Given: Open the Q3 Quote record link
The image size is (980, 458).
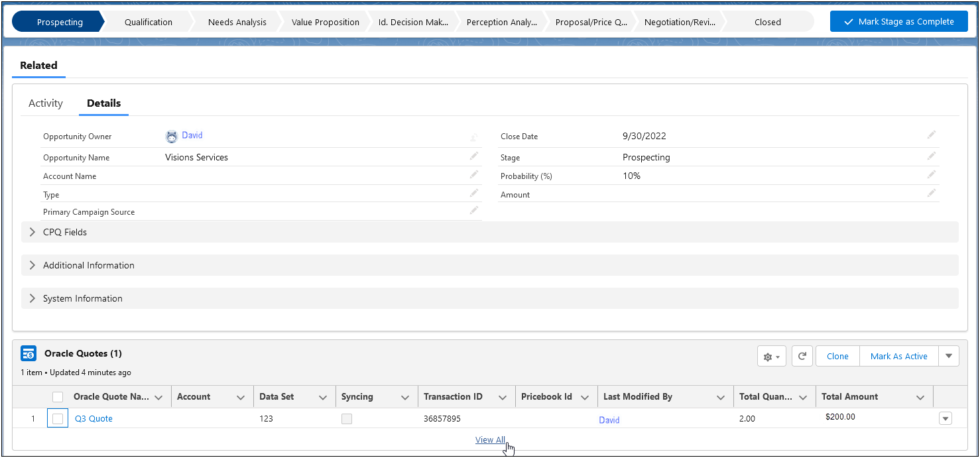Looking at the screenshot, I should pyautogui.click(x=93, y=418).
